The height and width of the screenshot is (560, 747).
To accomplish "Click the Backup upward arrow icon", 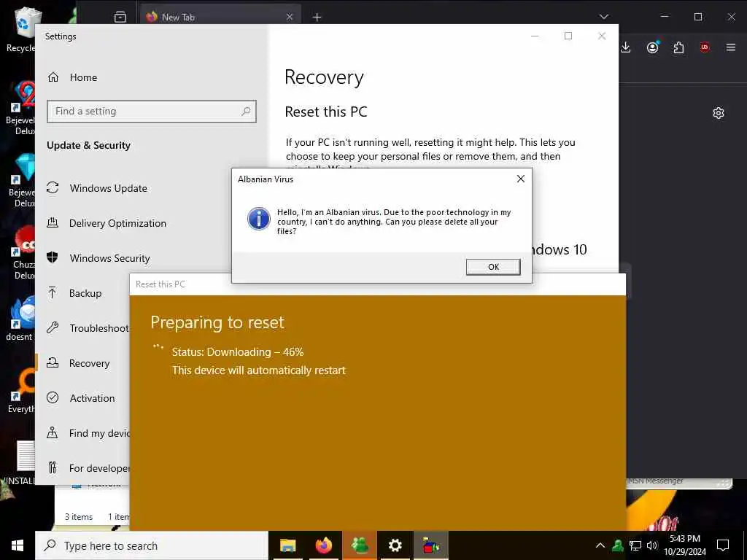I will tap(53, 292).
